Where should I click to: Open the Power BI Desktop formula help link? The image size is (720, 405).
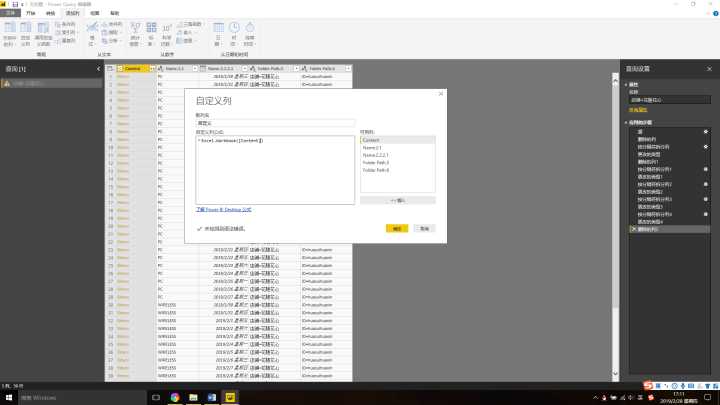[x=223, y=210]
